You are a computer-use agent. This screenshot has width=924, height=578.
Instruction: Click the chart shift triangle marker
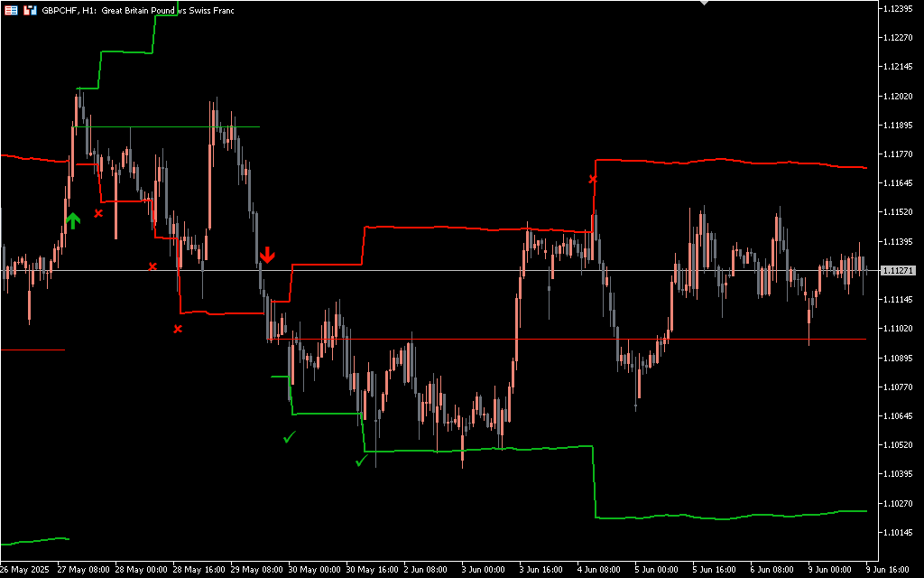click(x=705, y=4)
